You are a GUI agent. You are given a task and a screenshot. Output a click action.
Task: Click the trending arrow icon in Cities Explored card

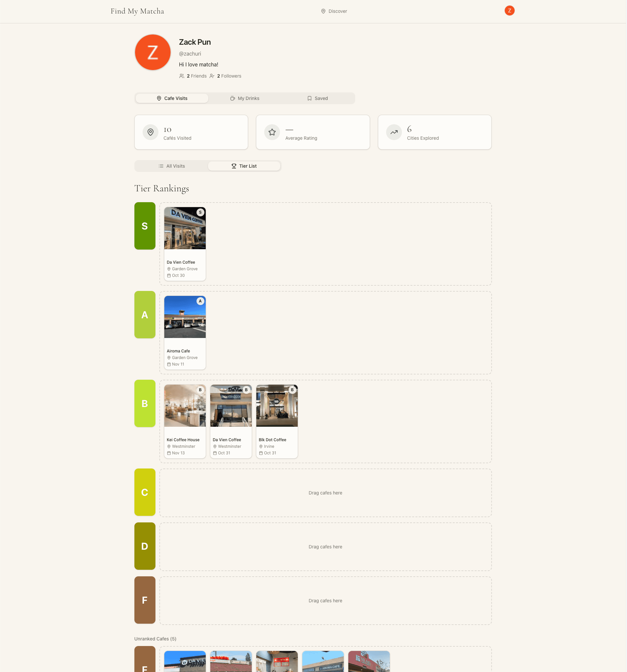[394, 132]
